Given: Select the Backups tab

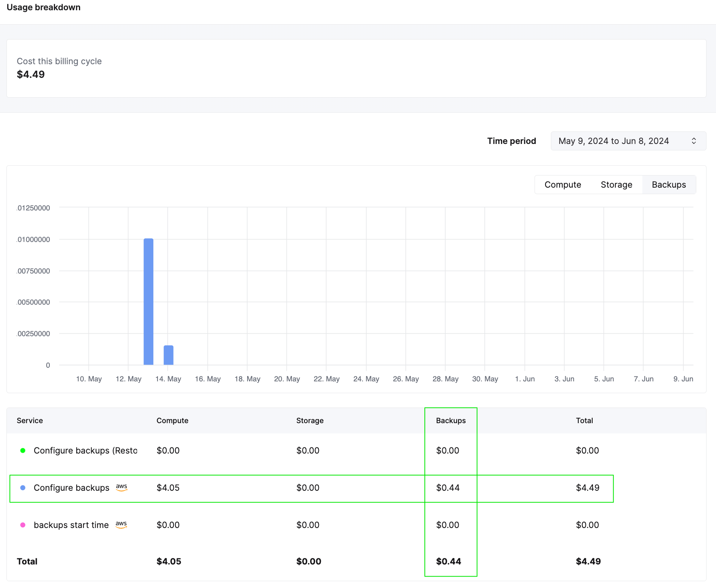Looking at the screenshot, I should 669,185.
